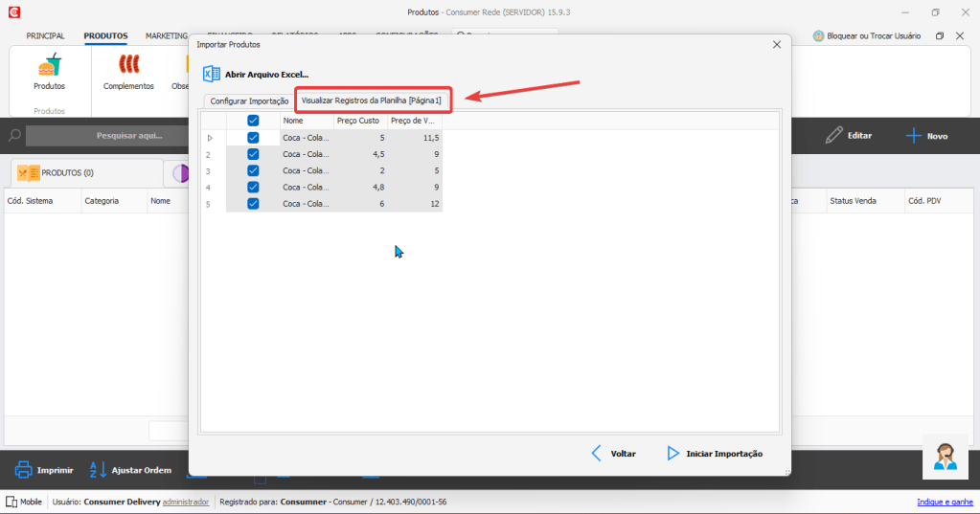Image resolution: width=980 pixels, height=514 pixels.
Task: Click the Editar pencil icon
Action: coord(833,136)
